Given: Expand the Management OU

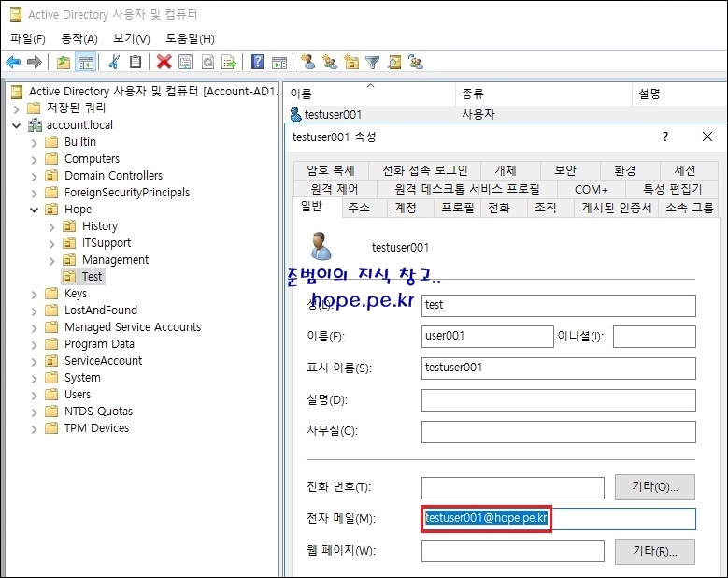Looking at the screenshot, I should [51, 261].
